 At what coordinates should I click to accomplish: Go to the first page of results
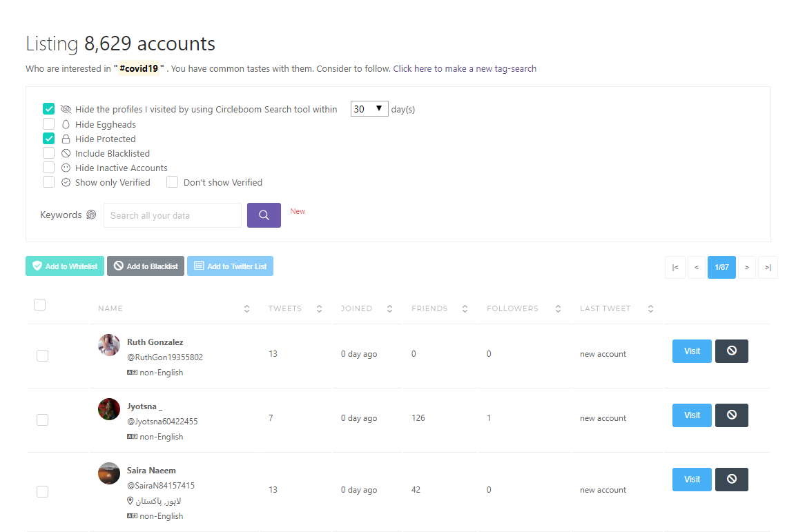click(675, 267)
